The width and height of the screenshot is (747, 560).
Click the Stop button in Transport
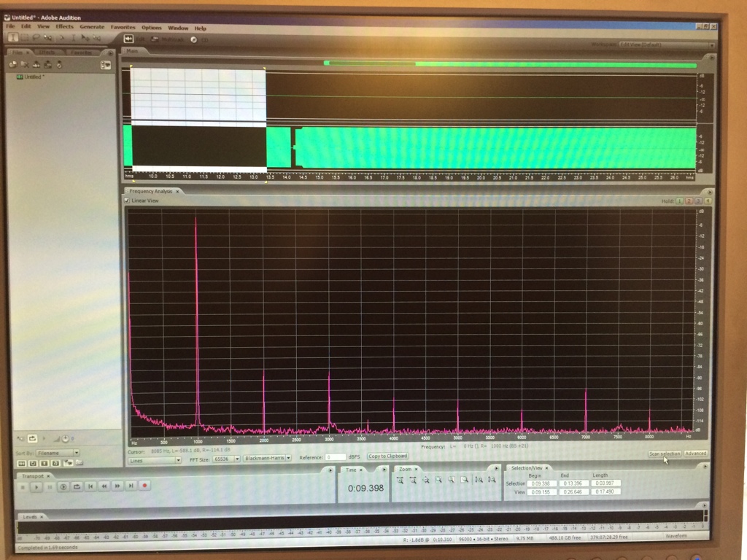click(23, 486)
